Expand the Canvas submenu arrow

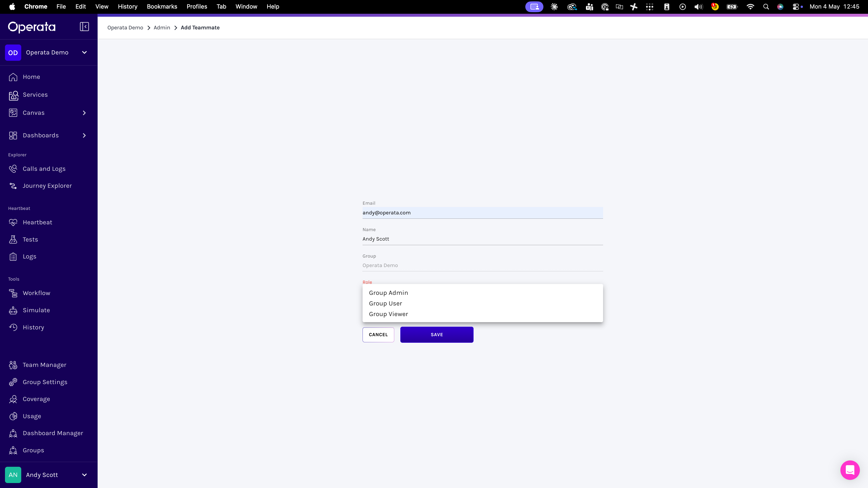(84, 113)
